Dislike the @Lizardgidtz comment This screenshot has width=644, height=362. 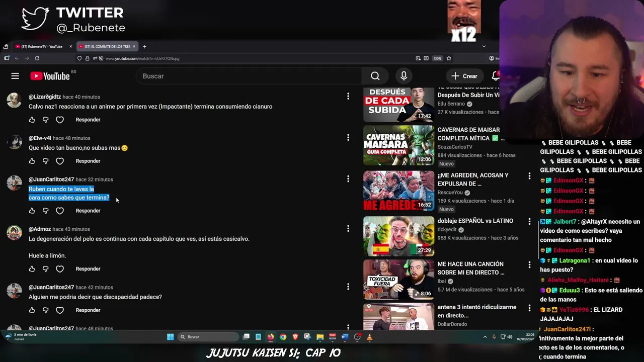pos(45,120)
